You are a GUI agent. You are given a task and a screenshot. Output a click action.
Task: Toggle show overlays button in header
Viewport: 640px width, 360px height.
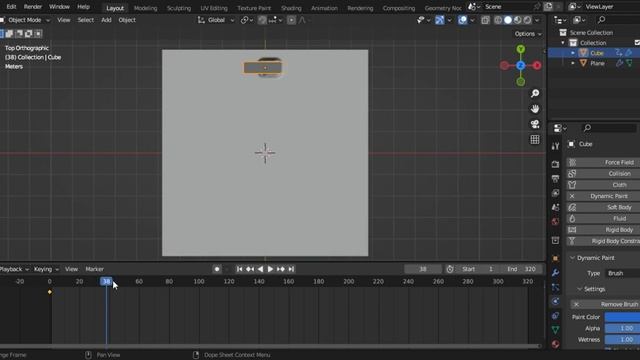pos(462,20)
